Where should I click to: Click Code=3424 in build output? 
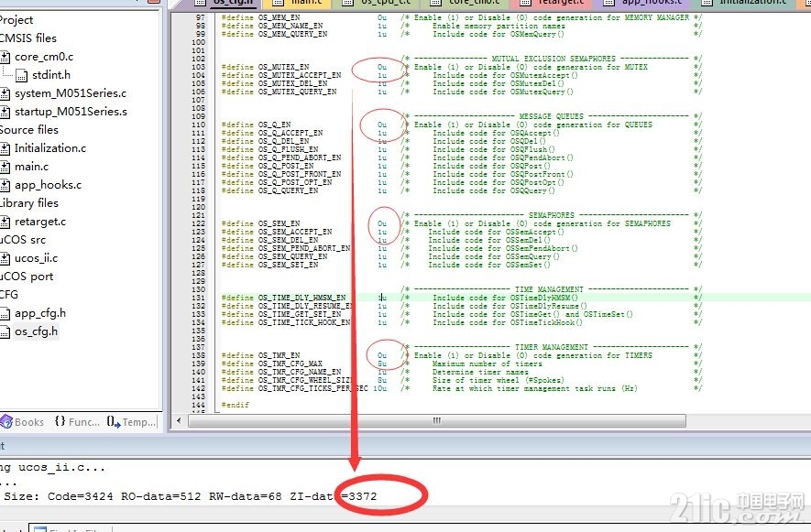click(80, 496)
